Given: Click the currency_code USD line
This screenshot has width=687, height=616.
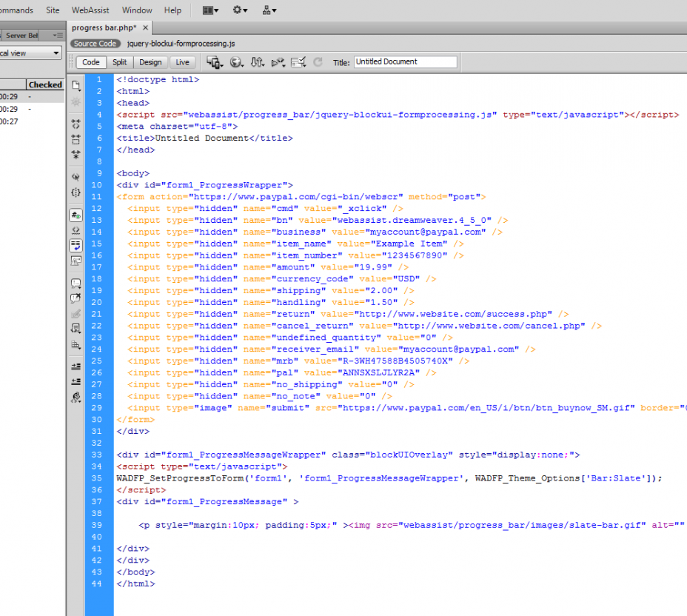Looking at the screenshot, I should [282, 278].
